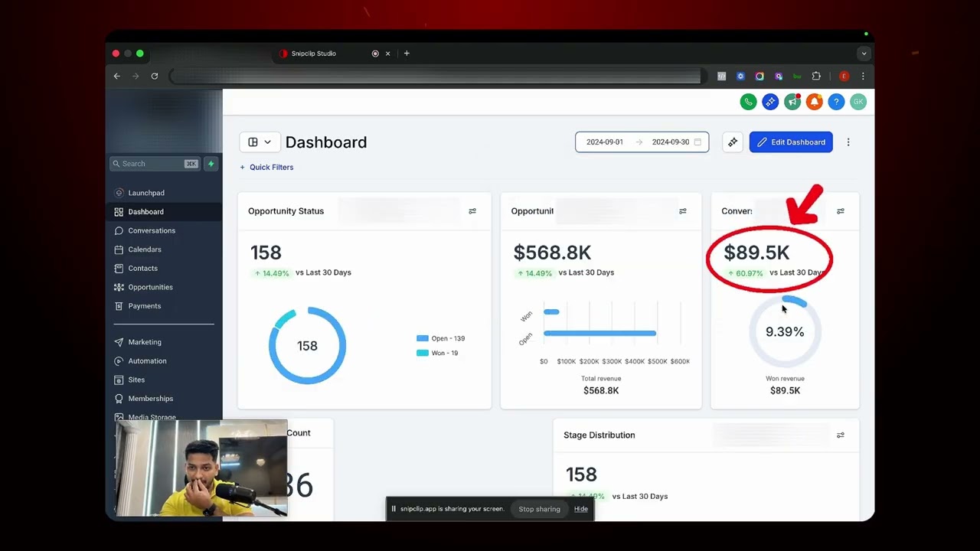Open the red E browser profile icon
Screen dimensions: 980x551
[x=844, y=77]
